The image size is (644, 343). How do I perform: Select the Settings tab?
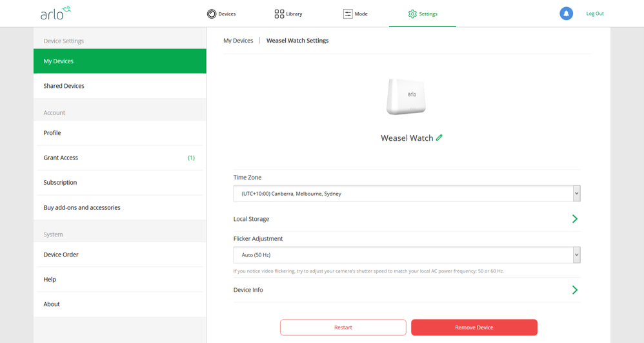tap(423, 14)
